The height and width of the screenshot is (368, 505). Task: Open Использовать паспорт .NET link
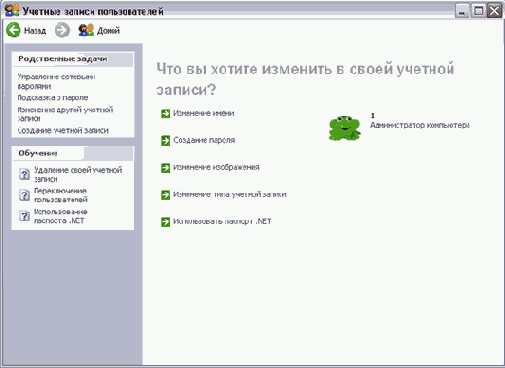pos(222,221)
